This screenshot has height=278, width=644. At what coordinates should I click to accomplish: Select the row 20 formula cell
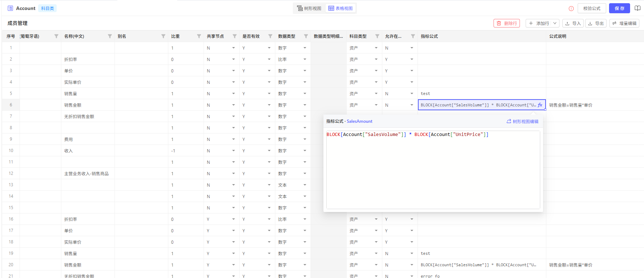[482, 265]
